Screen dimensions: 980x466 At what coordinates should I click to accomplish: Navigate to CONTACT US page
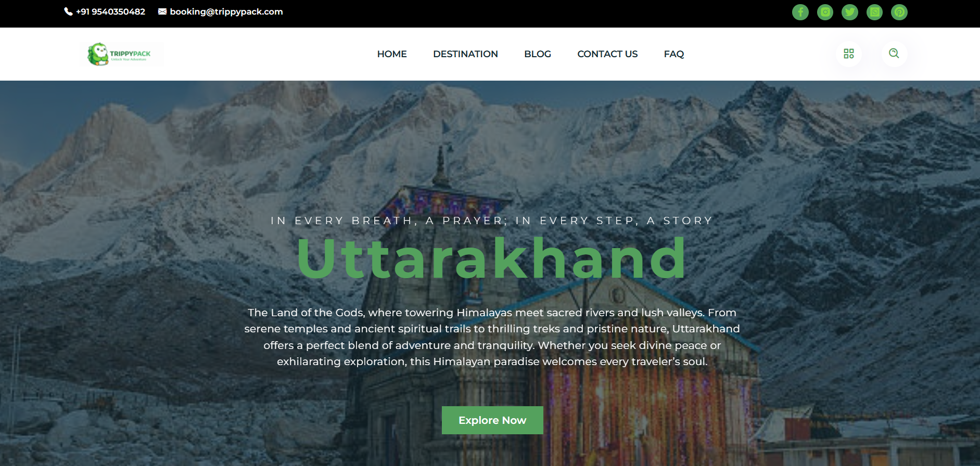point(607,54)
